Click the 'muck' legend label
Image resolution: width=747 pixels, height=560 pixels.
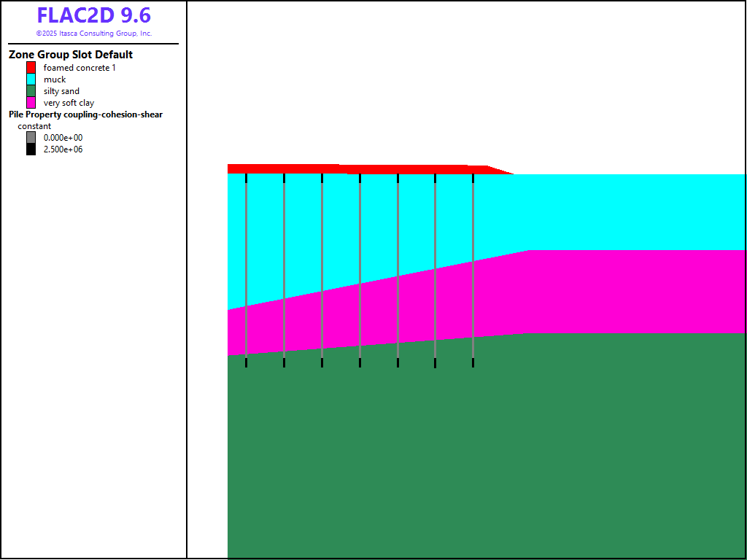click(x=55, y=79)
